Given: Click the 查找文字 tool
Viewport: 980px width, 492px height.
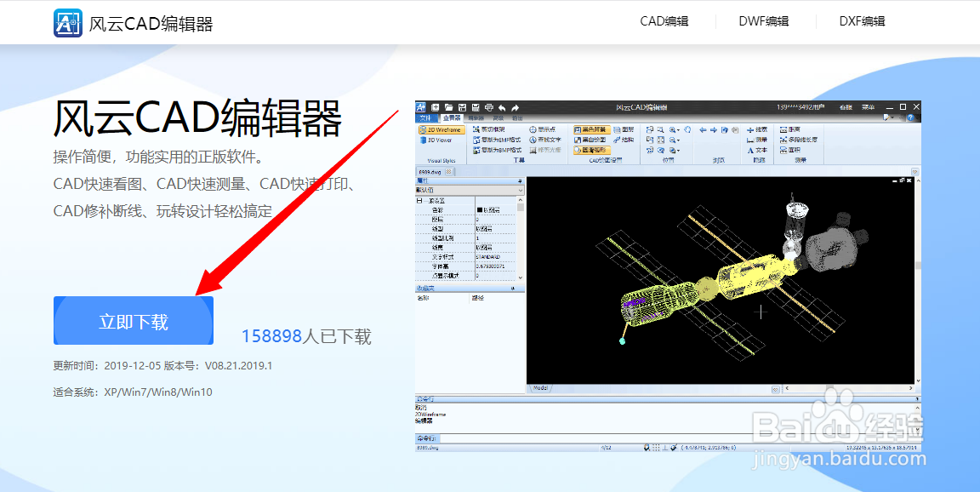Looking at the screenshot, I should pos(545,140).
